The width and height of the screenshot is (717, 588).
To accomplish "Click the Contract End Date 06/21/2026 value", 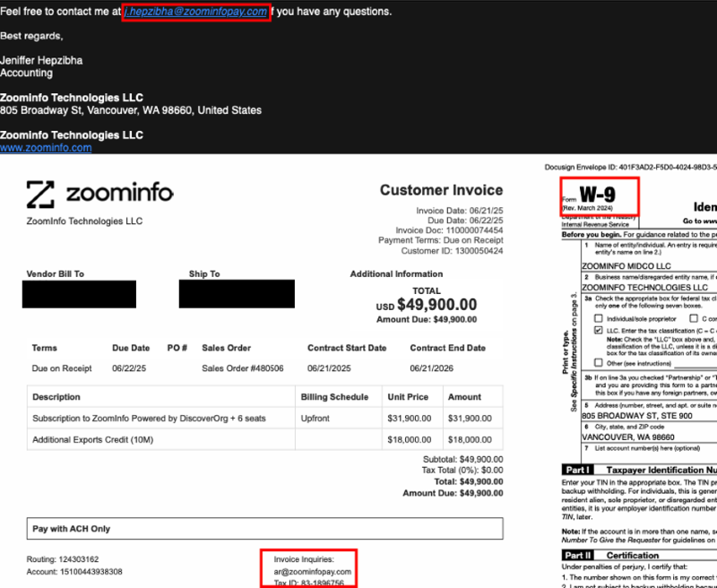I will click(432, 368).
